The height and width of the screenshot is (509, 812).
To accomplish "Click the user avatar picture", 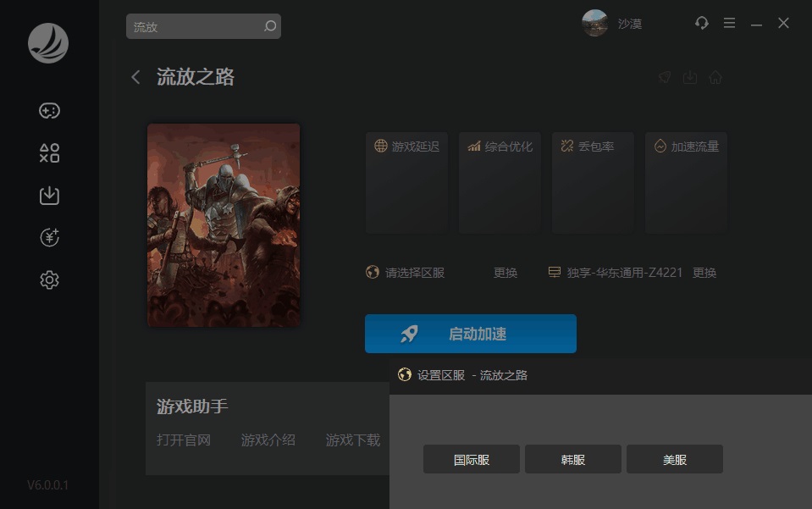I will (x=594, y=24).
